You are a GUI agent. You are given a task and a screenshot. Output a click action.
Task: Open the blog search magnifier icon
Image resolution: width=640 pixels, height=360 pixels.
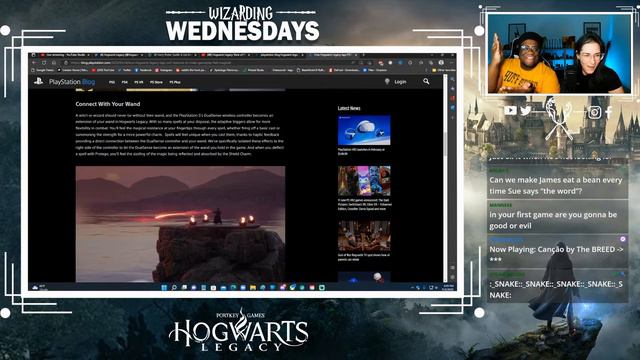point(426,81)
